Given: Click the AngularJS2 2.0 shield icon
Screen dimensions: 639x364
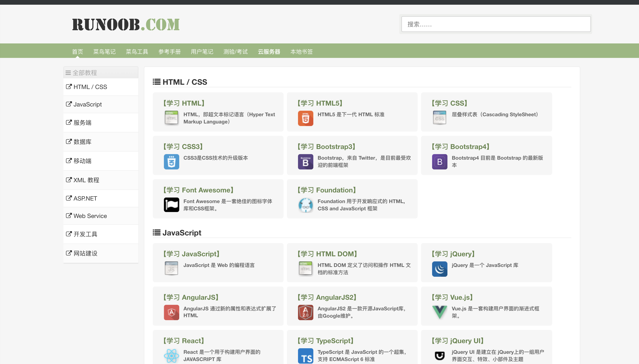Looking at the screenshot, I should (x=305, y=312).
